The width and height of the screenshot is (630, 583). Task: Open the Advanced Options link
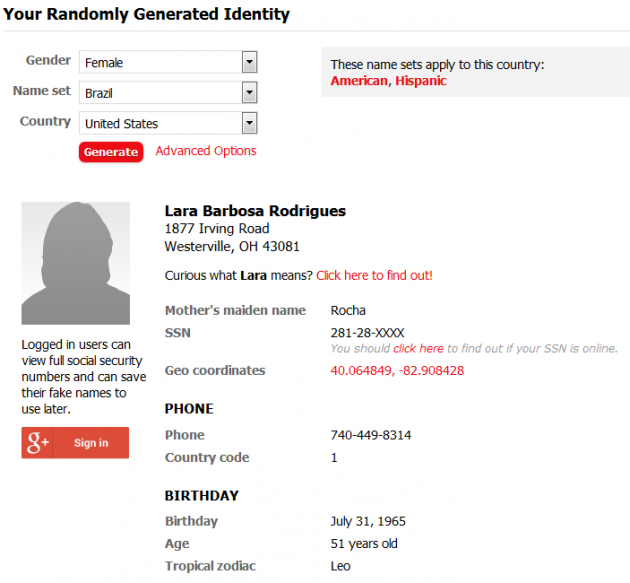point(206,151)
